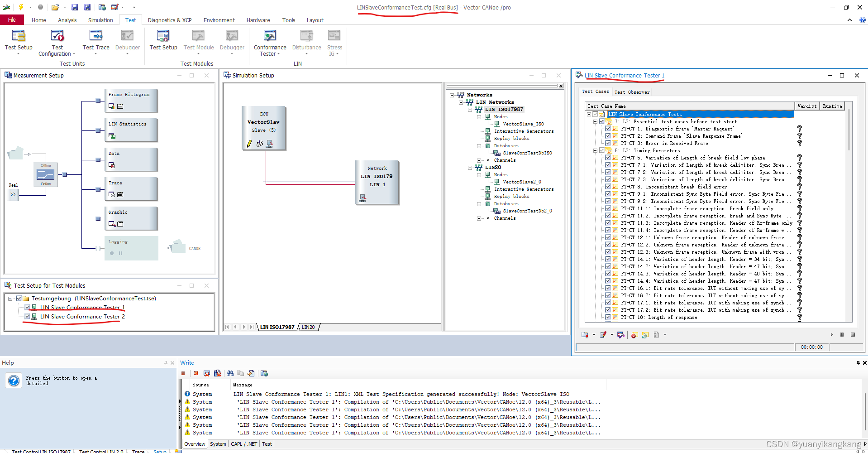Open the LIN Conformance Tester ribbon icon
This screenshot has width=868, height=453.
[270, 43]
